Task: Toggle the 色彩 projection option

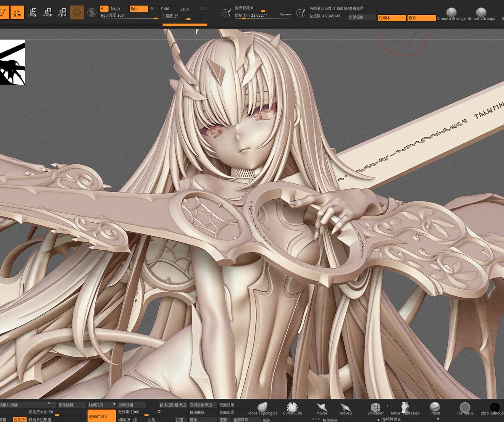Action: tap(422, 18)
